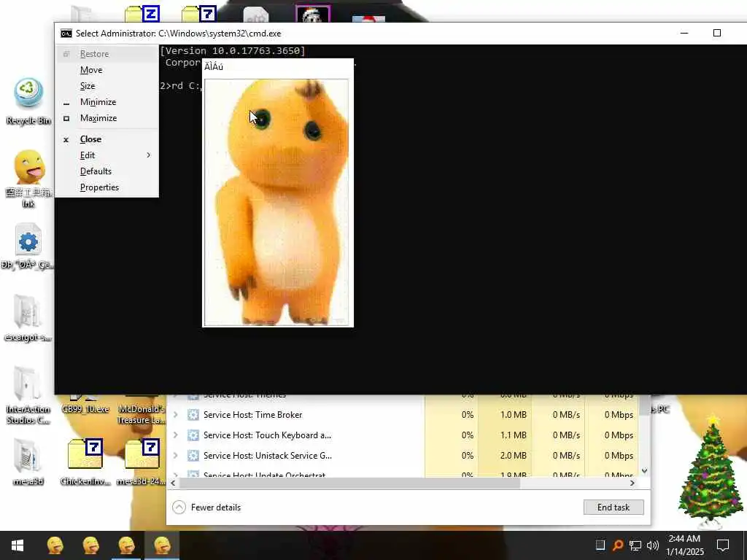The image size is (747, 560).
Task: Select Service Host: Unistack Service G... process
Action: (268, 456)
